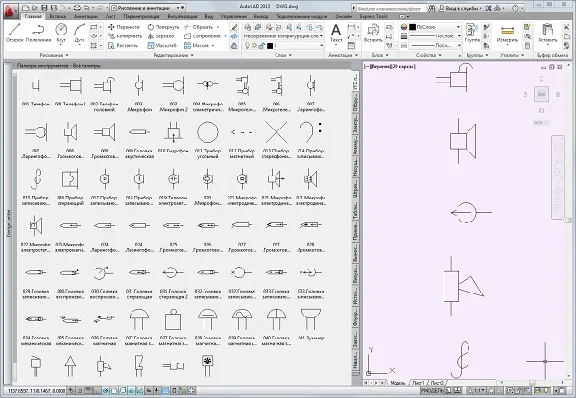Click the view cube Верх face
The image size is (576, 398).
point(541,94)
